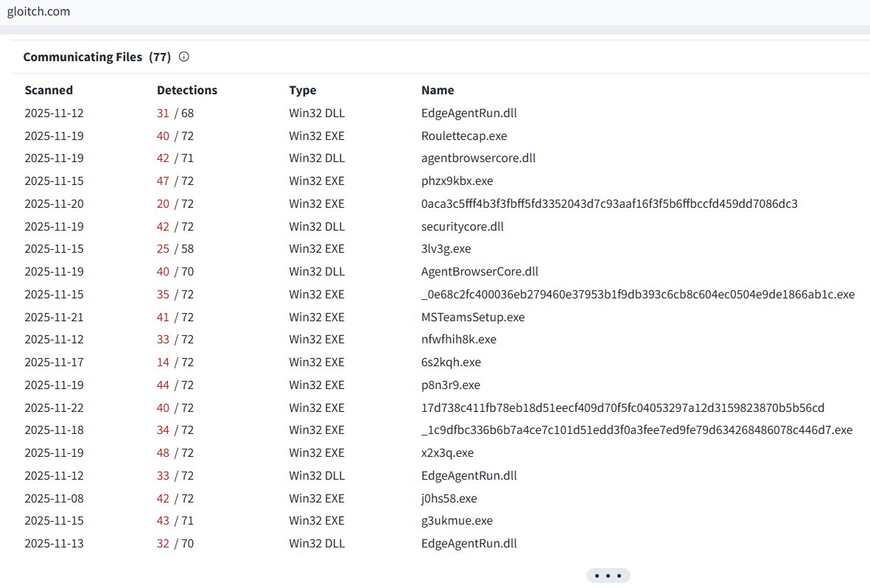Viewport: 870px width, 588px height.
Task: Click the gloitch.com domain field
Action: click(39, 11)
